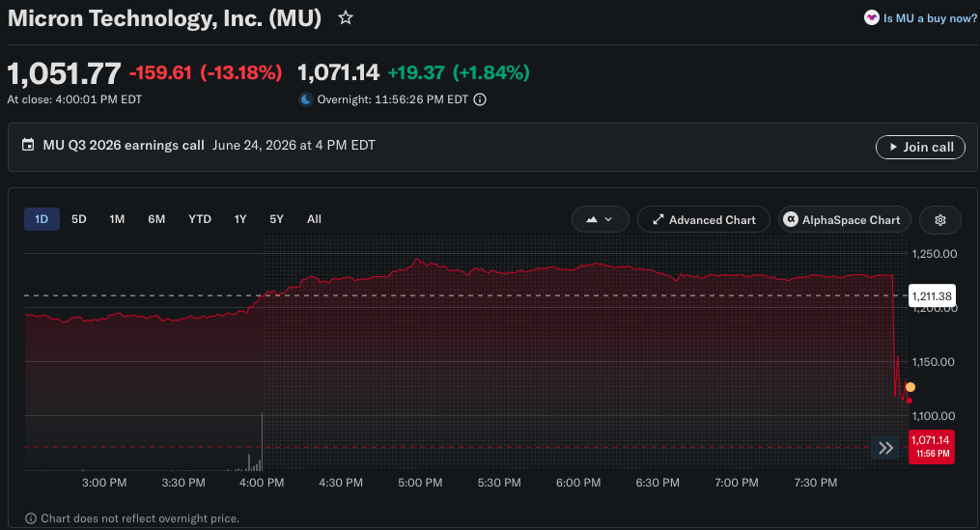This screenshot has width=980, height=530.
Task: Open overnight price info icon
Action: [x=480, y=99]
